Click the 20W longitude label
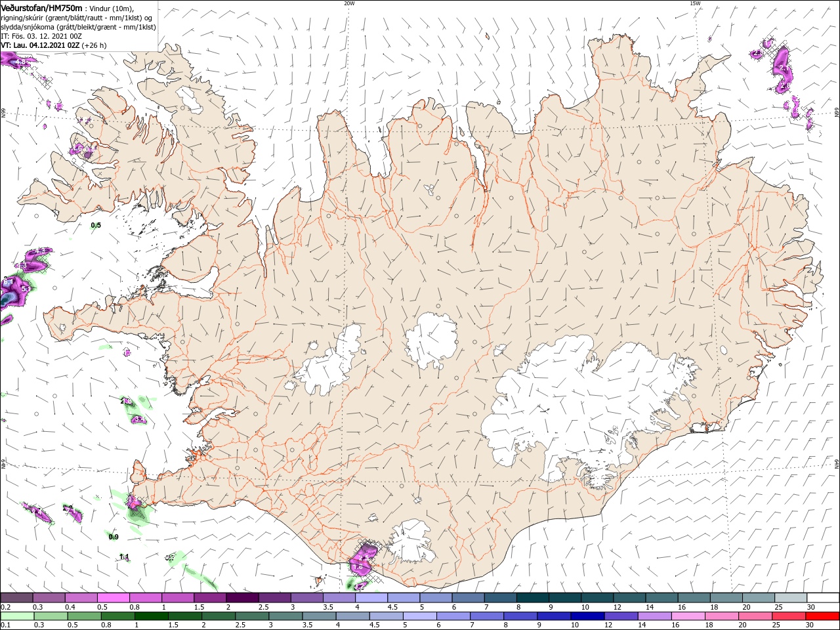Screen dimensions: 840x630 click(349, 3)
